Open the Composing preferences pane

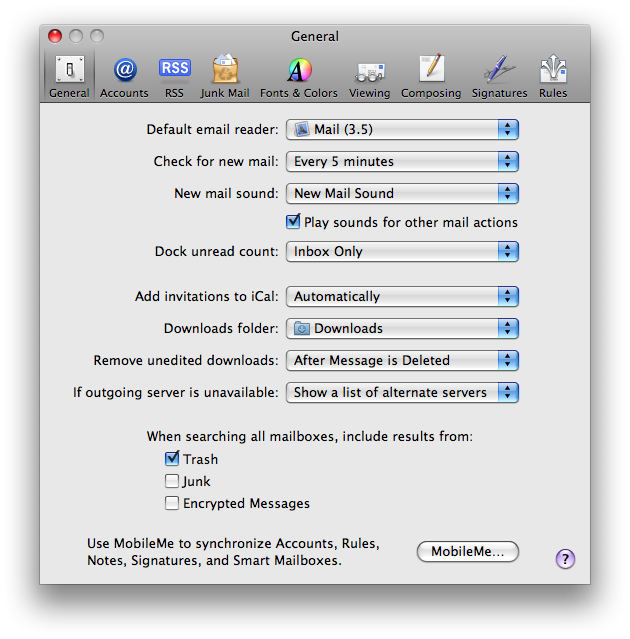coord(431,76)
